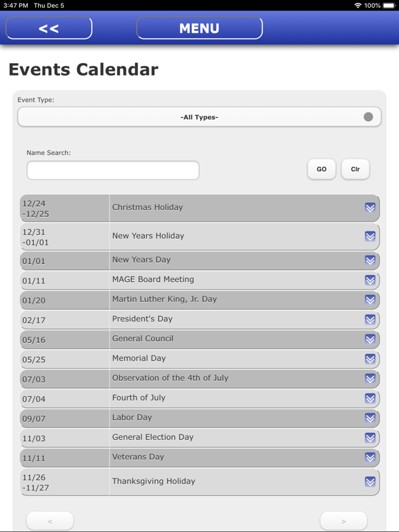Screen dimensions: 399x532
Task: Expand the Christmas Holiday event details
Action: [x=370, y=207]
